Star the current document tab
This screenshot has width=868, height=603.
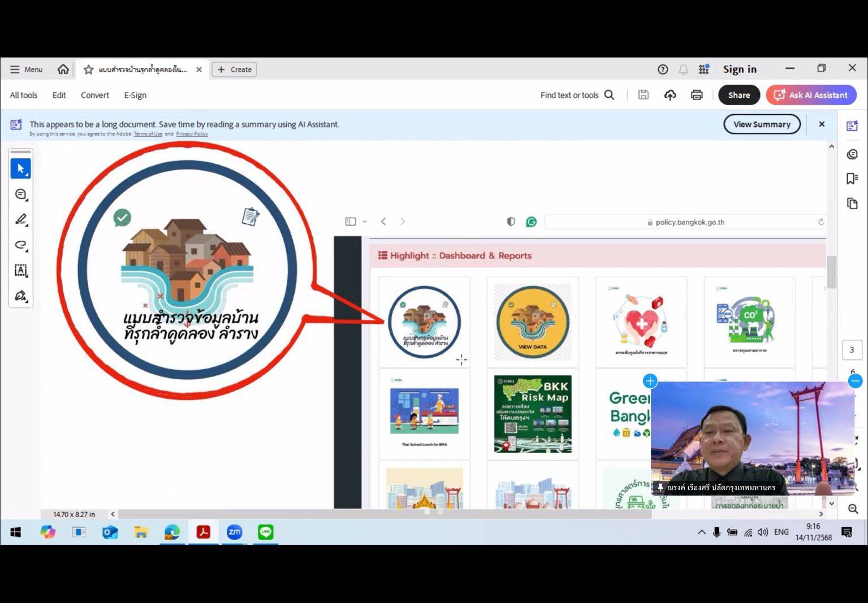[88, 70]
